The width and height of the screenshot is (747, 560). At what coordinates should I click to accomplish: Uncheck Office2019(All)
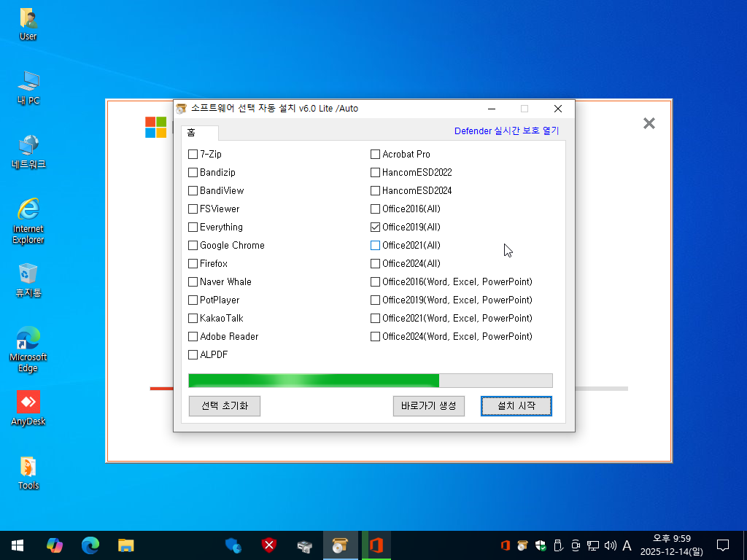(x=376, y=227)
